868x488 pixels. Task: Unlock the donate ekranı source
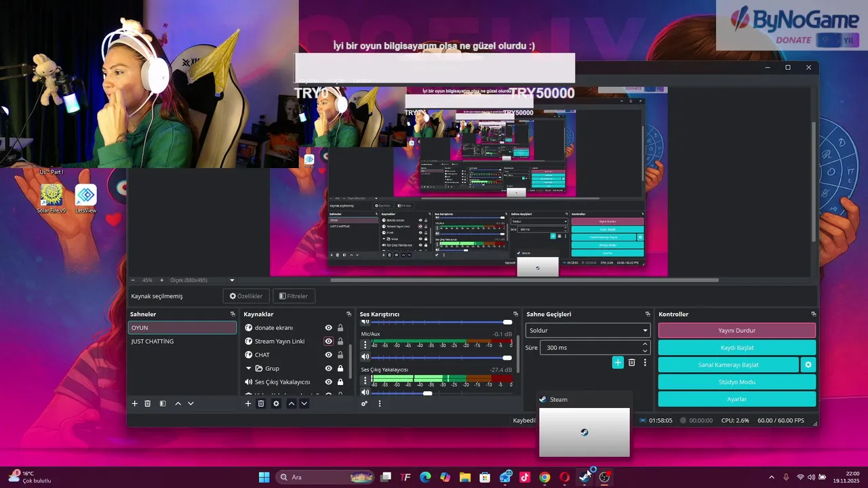[340, 328]
